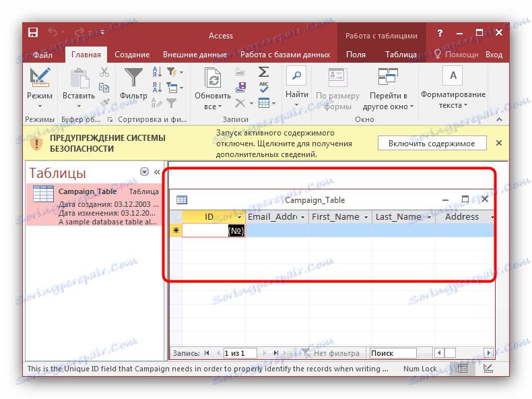The width and height of the screenshot is (532, 399).
Task: Click the Undo arrow icon
Action: (x=53, y=32)
